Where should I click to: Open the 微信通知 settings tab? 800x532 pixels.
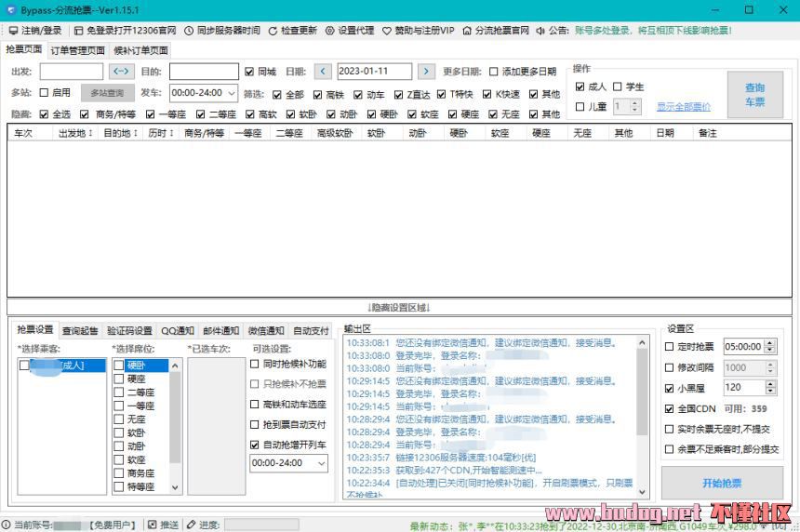(x=266, y=330)
